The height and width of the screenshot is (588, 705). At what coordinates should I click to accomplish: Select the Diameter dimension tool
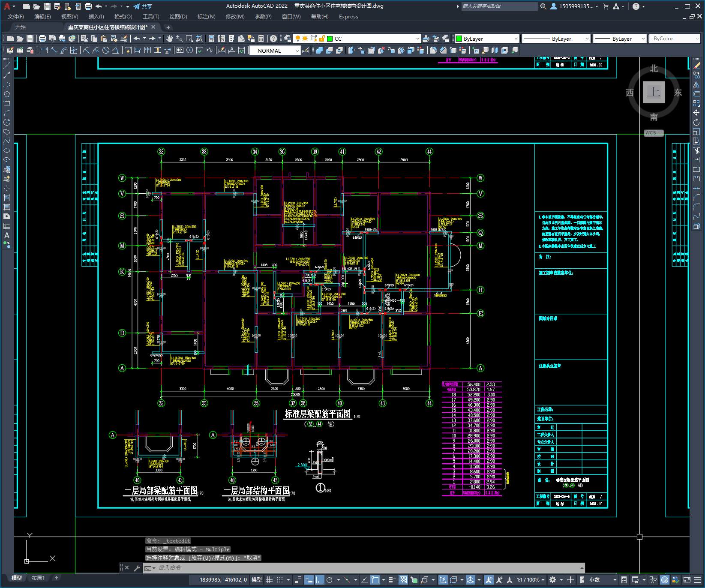106,50
